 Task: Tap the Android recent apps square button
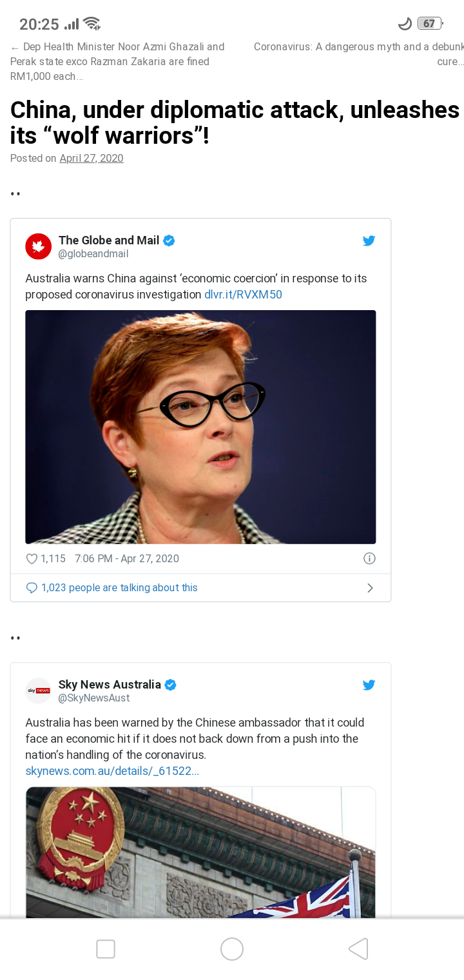click(x=106, y=949)
